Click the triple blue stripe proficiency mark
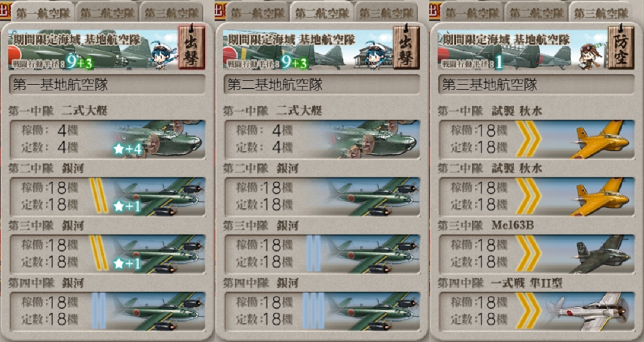Image resolution: width=644 pixels, height=342 pixels. 311,311
